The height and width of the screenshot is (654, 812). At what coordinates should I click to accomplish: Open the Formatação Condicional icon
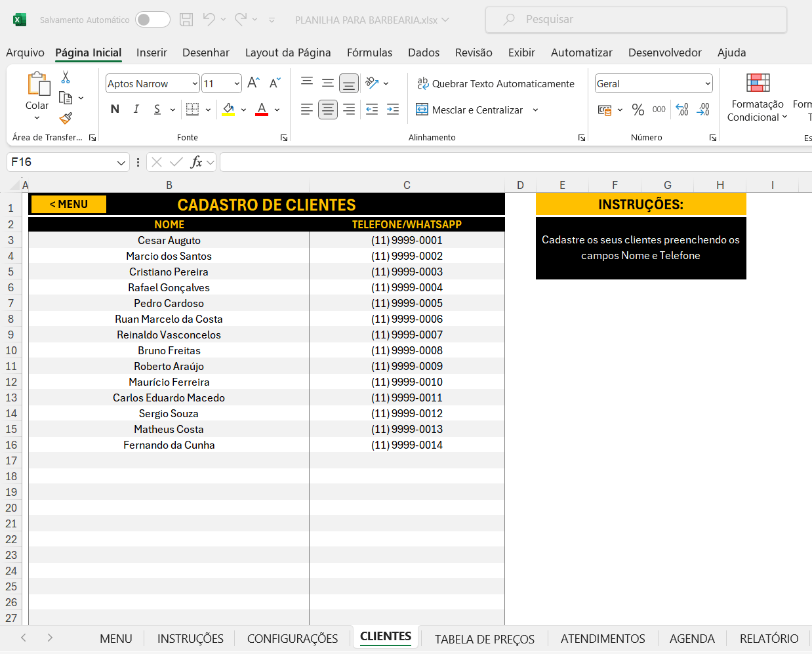758,83
